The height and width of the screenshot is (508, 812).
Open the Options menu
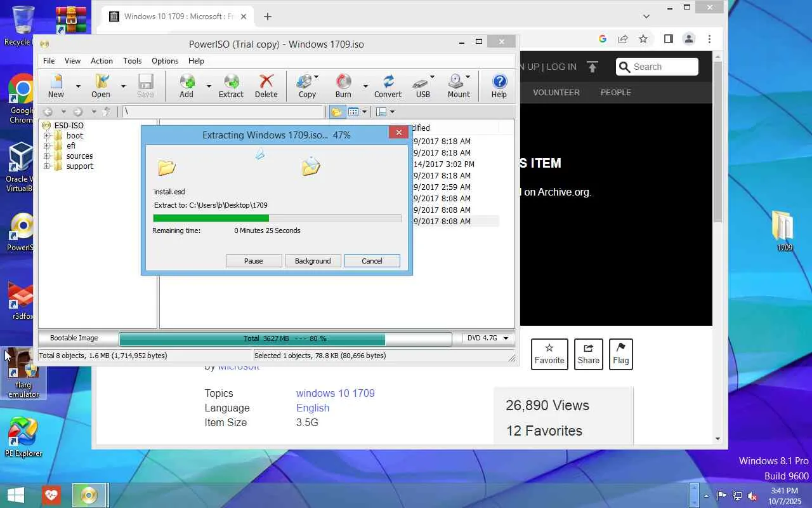[165, 61]
